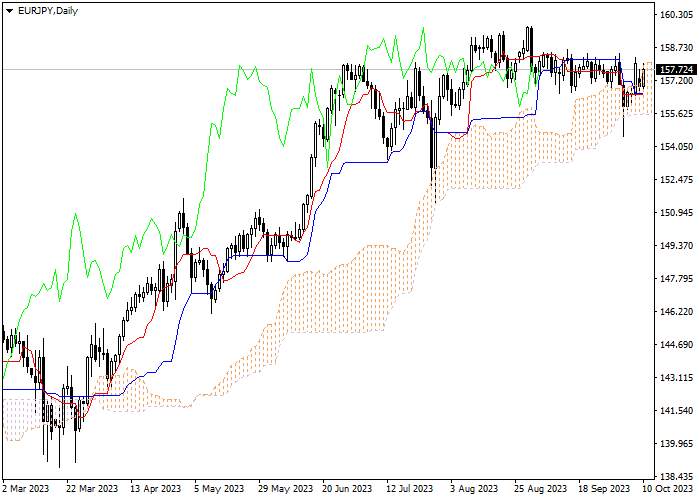The image size is (700, 500).
Task: Click the 29 May 2023 date label
Action: click(284, 489)
